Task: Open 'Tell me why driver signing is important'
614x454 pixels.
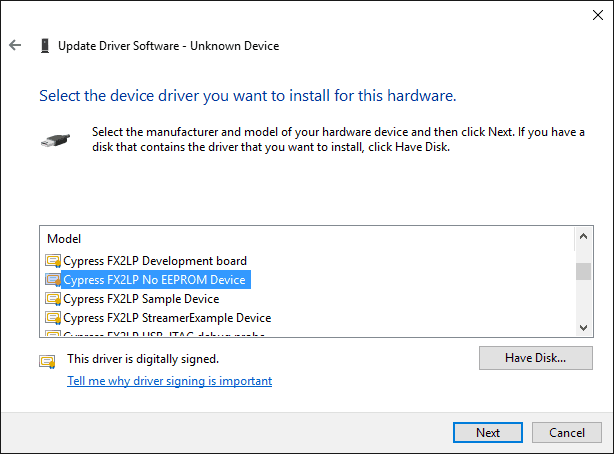Action: coord(170,381)
